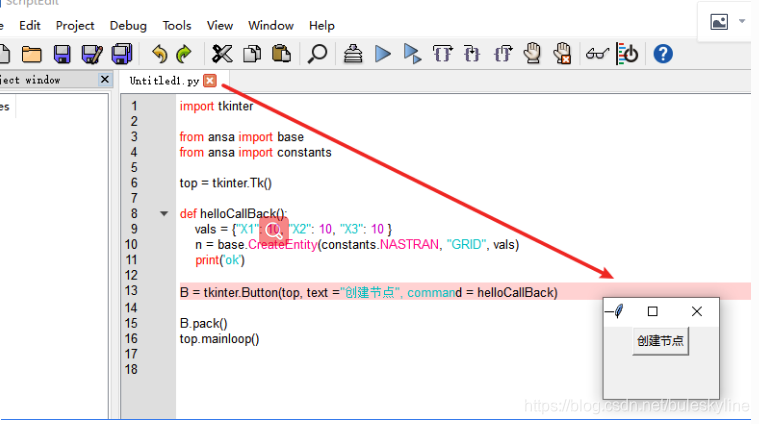Open the Help menu
Viewport: 759px width, 424px height.
pos(321,26)
